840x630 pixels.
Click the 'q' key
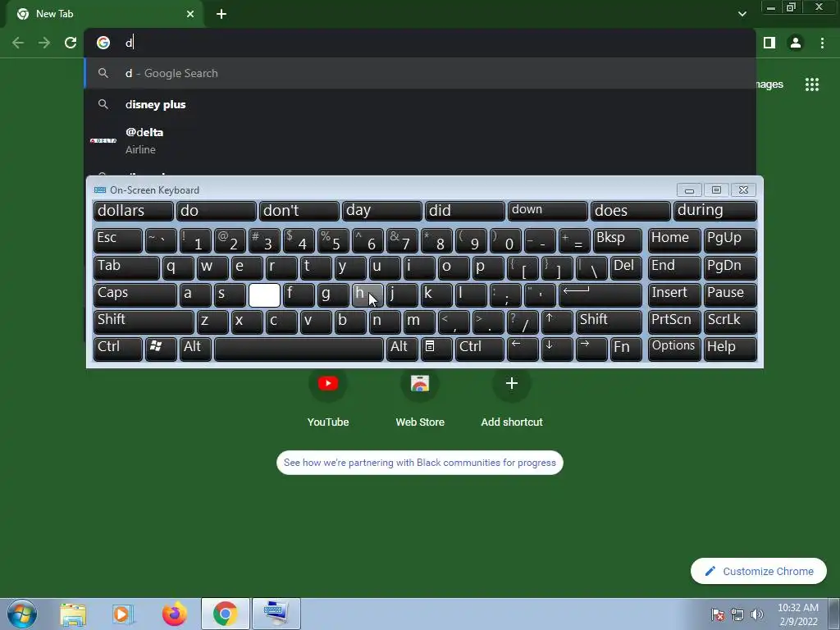coord(178,267)
